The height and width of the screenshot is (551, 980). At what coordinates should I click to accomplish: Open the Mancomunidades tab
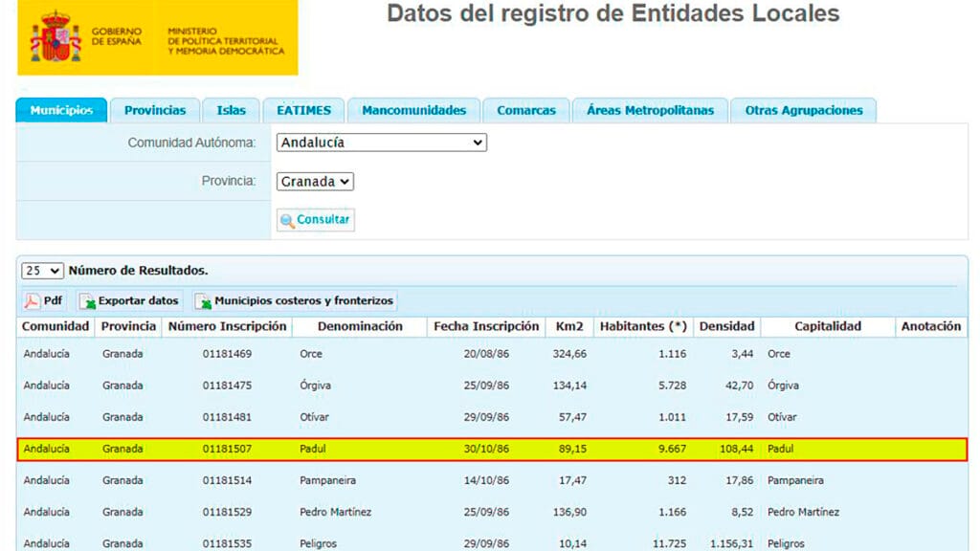click(x=413, y=109)
